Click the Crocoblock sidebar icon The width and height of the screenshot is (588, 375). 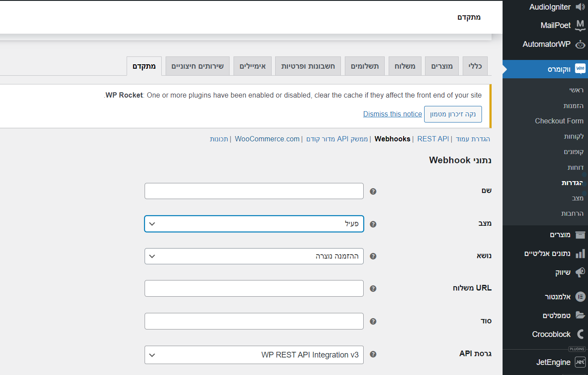coord(580,334)
